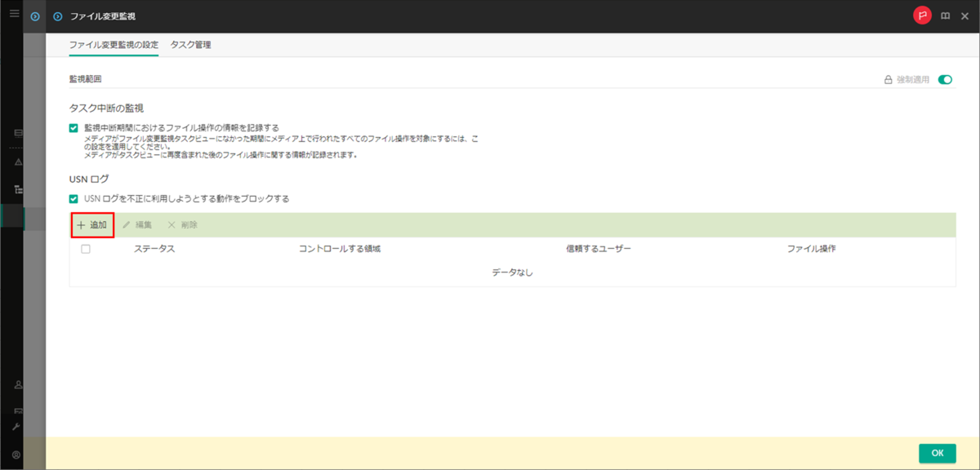This screenshot has height=470, width=980.
Task: Disable the 強制適用 enforcement toggle
Action: pyautogui.click(x=945, y=78)
